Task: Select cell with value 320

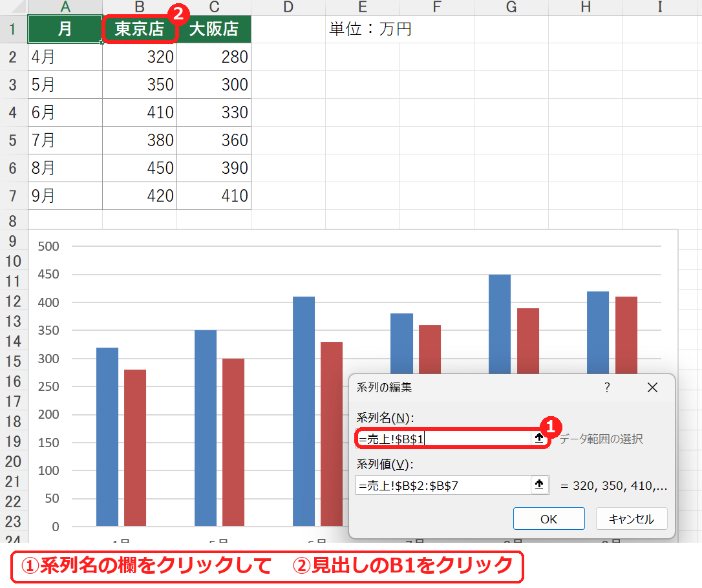Action: pyautogui.click(x=140, y=57)
